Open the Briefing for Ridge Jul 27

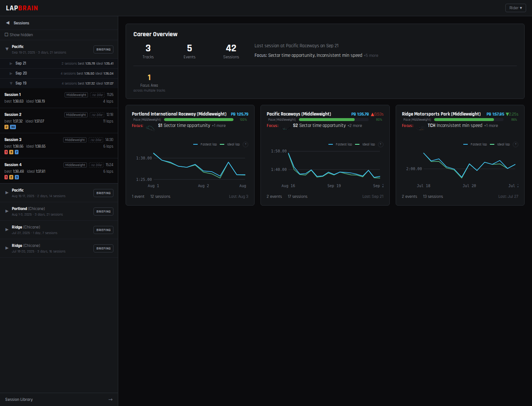103,230
